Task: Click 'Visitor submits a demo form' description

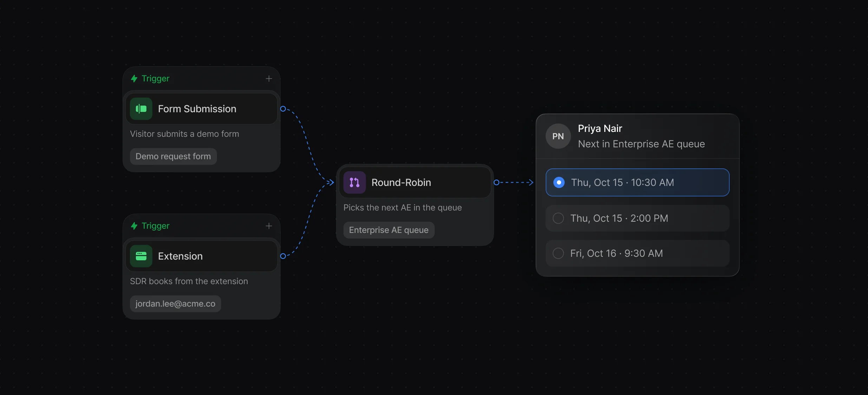Action: 185,134
